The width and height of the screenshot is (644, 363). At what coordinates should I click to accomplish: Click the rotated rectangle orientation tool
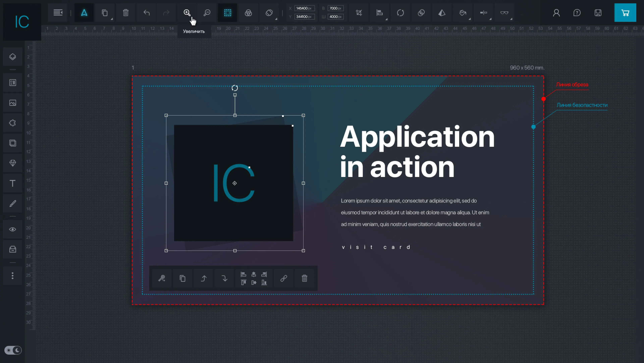point(269,13)
